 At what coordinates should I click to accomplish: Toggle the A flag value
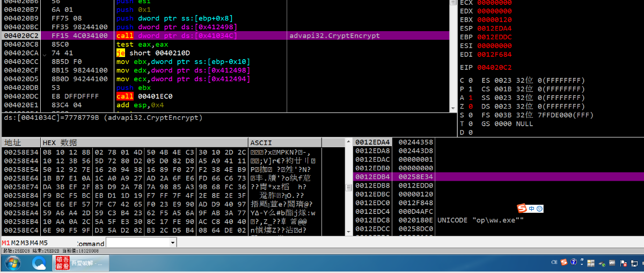(471, 98)
